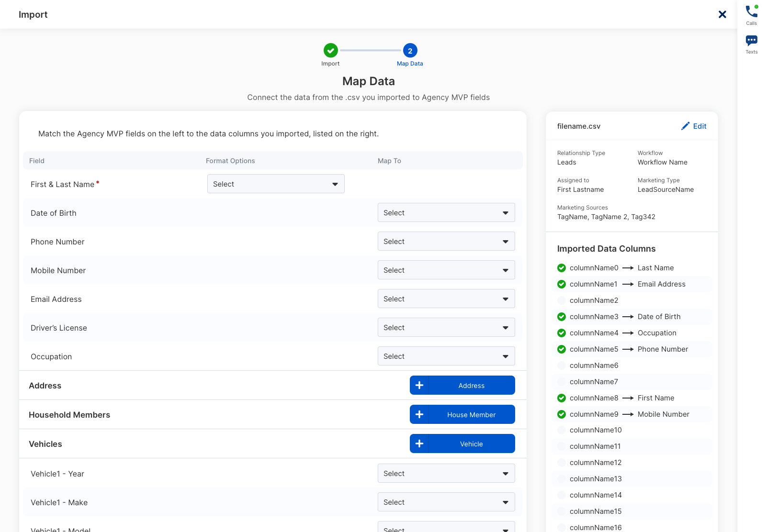
Task: Go back to the Import step label
Action: (x=330, y=64)
